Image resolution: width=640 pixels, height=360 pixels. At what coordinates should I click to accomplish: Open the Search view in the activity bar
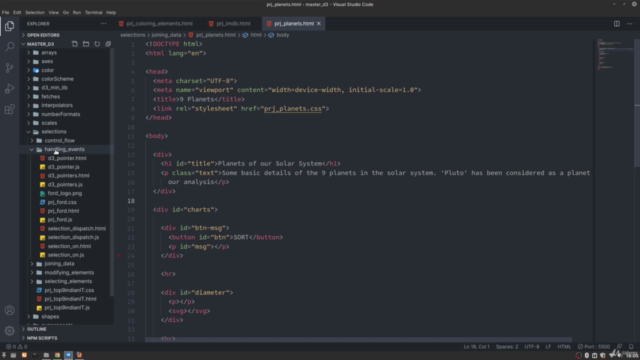[9, 47]
